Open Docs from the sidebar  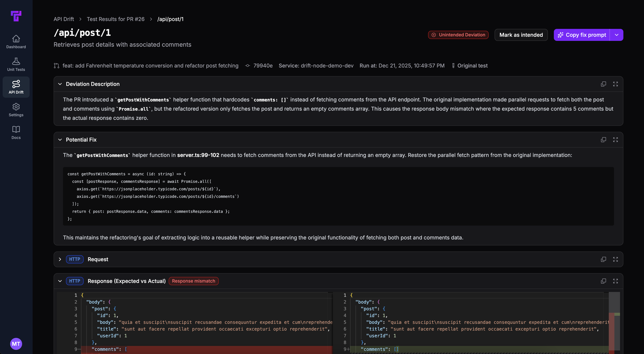tap(16, 132)
